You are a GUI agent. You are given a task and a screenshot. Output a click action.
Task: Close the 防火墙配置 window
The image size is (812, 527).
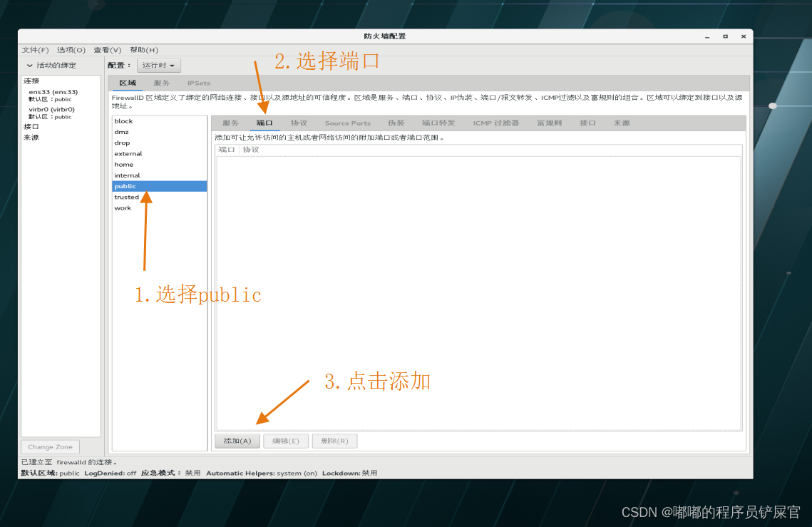click(743, 36)
